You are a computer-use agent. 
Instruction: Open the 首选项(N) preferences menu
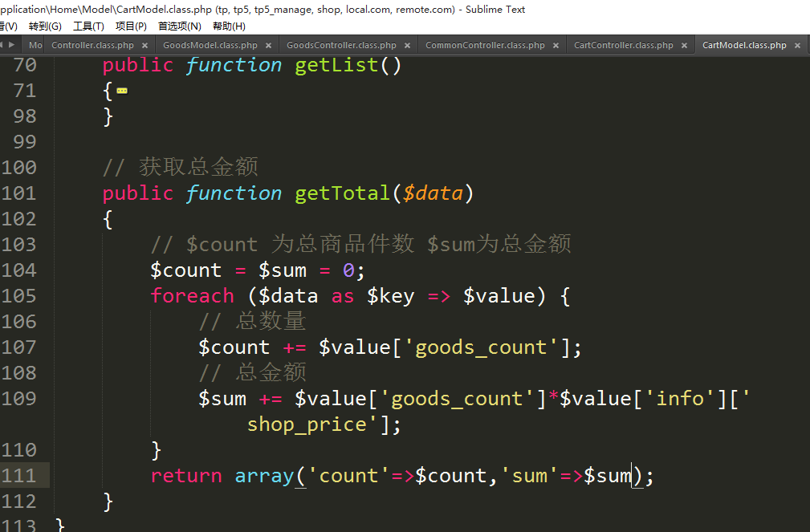[x=180, y=26]
